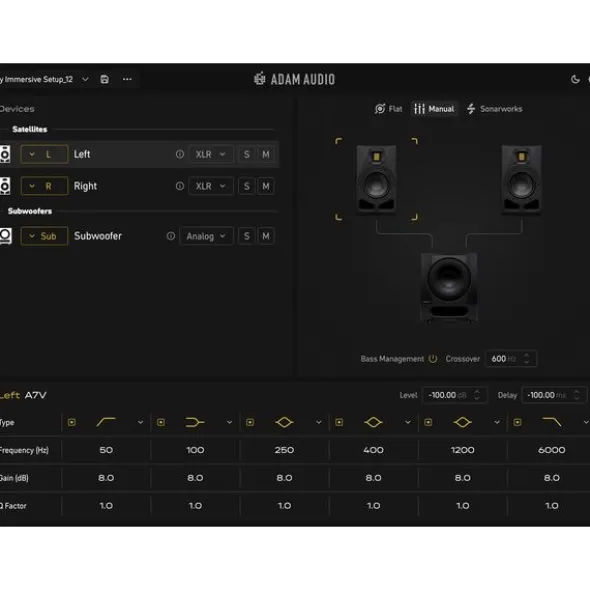Select the Left device row name
590x591 pixels.
click(x=82, y=154)
